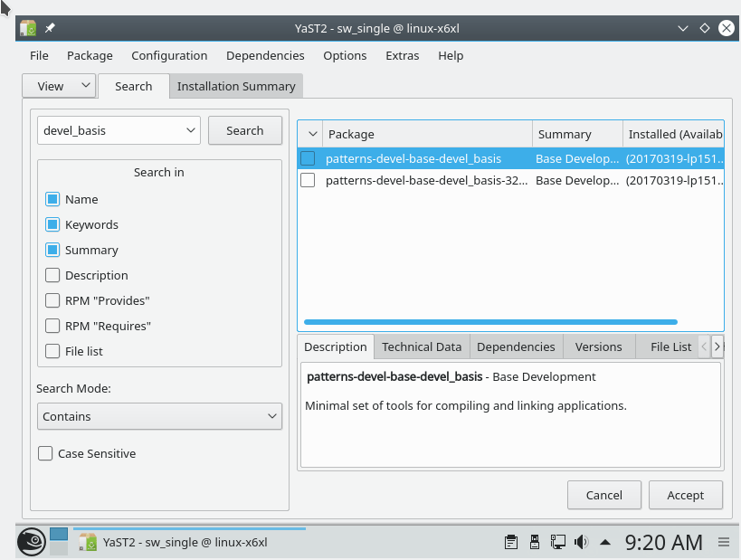
Task: Close the YaST2 window
Action: [x=727, y=28]
